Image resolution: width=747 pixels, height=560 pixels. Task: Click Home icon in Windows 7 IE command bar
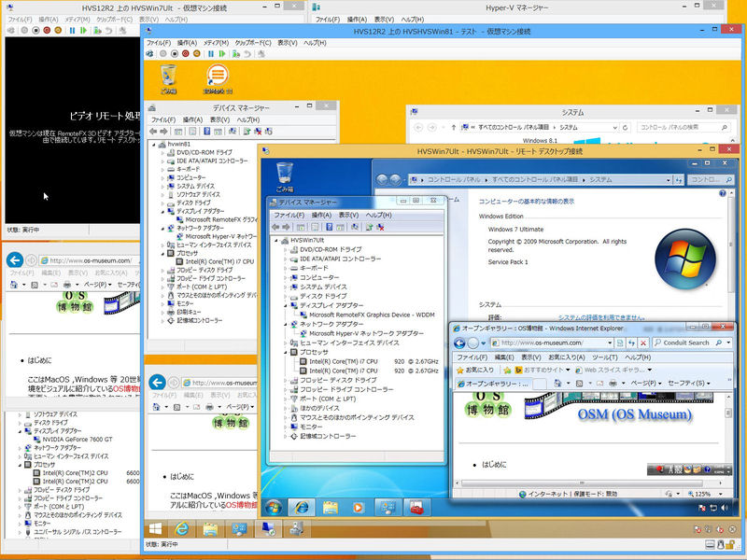(x=557, y=383)
